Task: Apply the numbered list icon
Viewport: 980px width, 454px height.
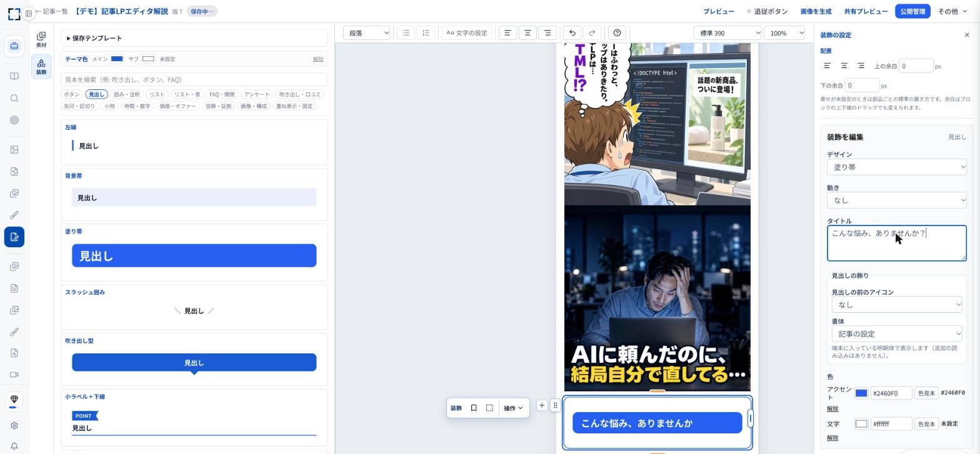Action: [x=426, y=33]
